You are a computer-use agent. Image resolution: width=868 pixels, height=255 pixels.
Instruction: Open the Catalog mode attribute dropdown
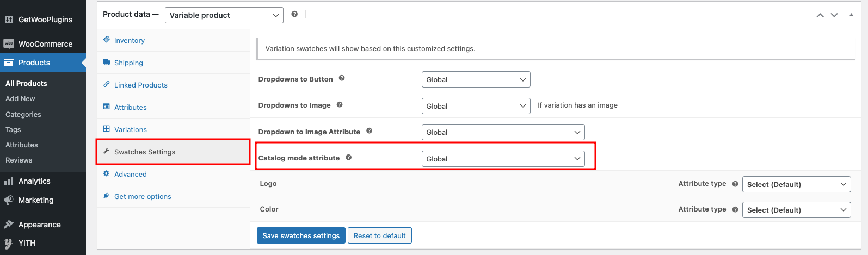tap(503, 159)
